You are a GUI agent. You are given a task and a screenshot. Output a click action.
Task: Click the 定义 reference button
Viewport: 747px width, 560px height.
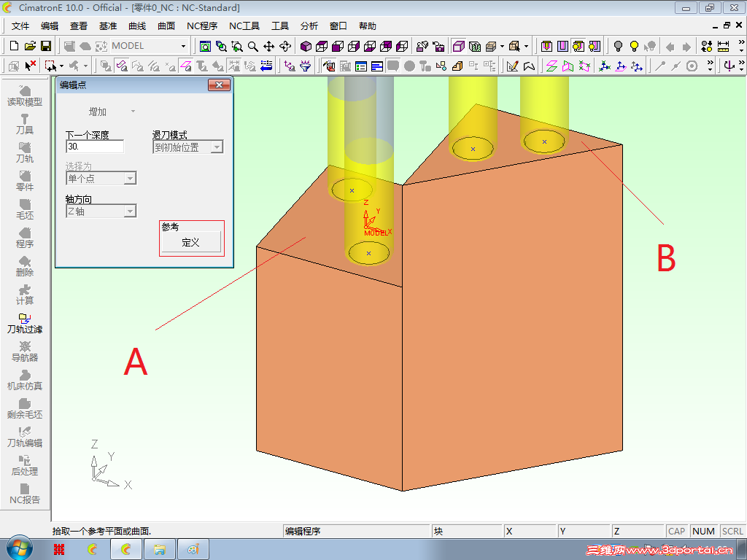tap(191, 242)
